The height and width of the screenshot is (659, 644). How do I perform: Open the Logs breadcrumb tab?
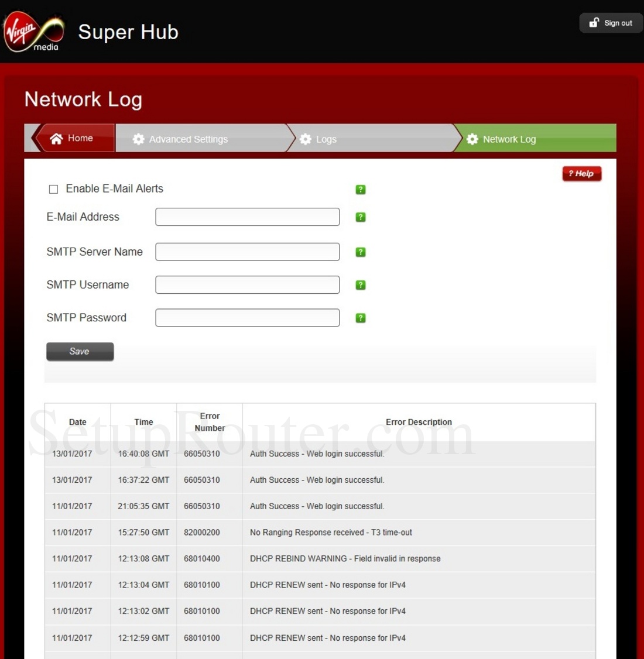326,139
